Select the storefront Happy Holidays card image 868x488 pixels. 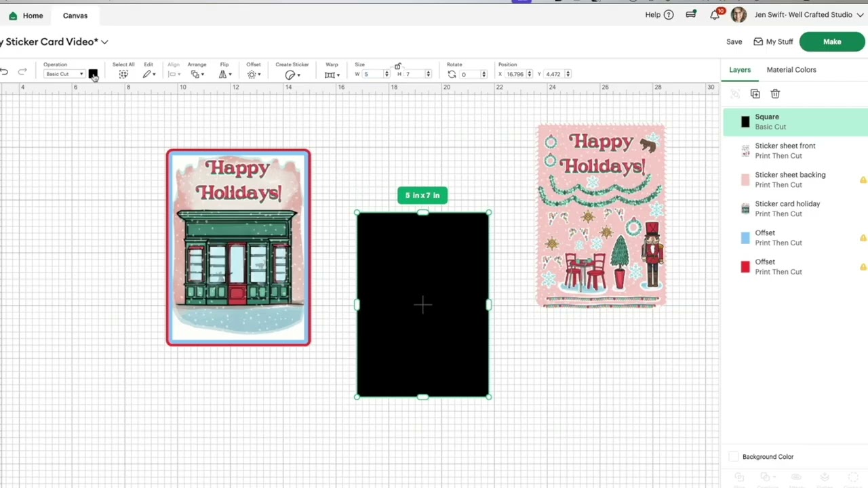tap(238, 247)
